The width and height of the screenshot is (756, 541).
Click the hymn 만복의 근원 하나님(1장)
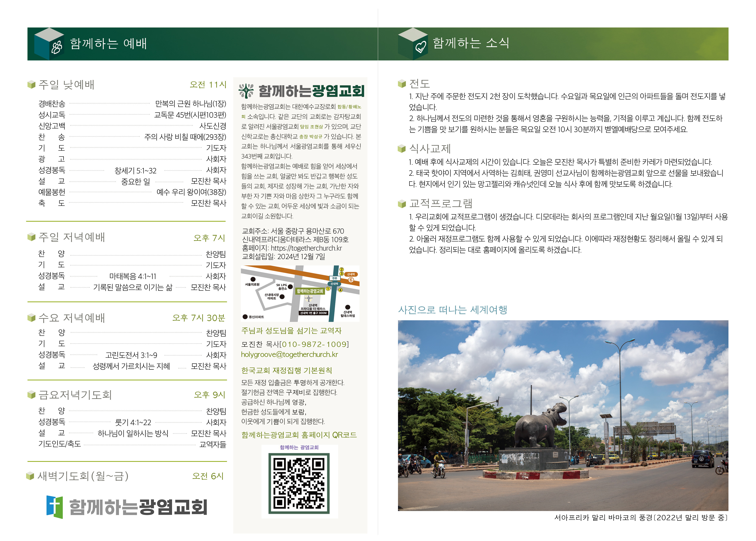click(x=191, y=104)
